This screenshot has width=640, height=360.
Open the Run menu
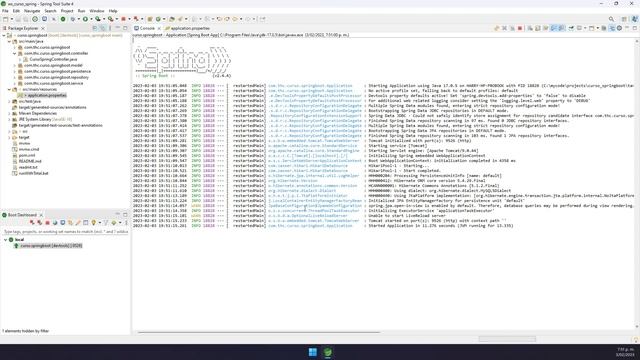(x=81, y=11)
